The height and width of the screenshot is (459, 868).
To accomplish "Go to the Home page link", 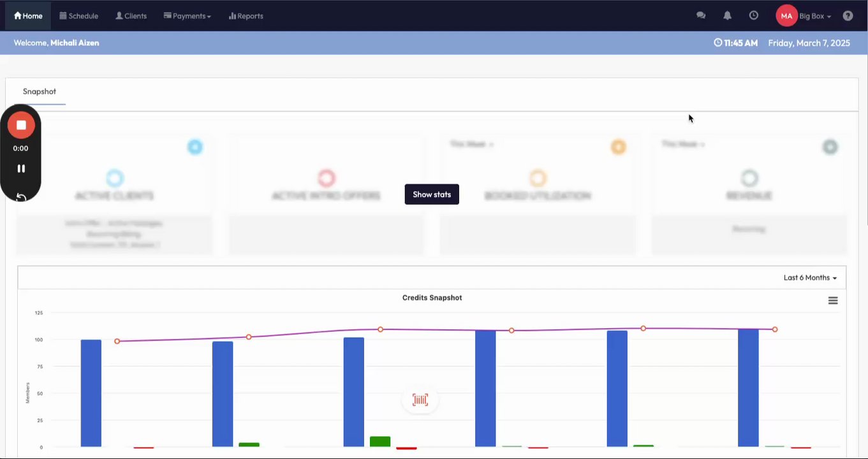I will click(28, 16).
